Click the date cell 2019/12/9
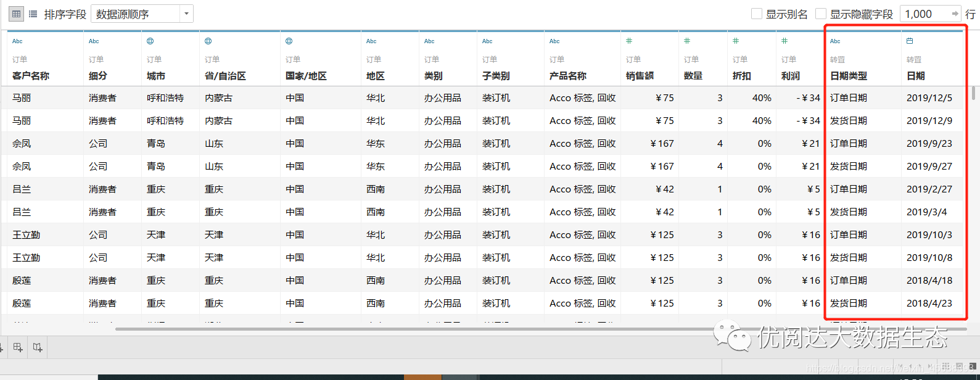Image resolution: width=980 pixels, height=380 pixels. 929,120
